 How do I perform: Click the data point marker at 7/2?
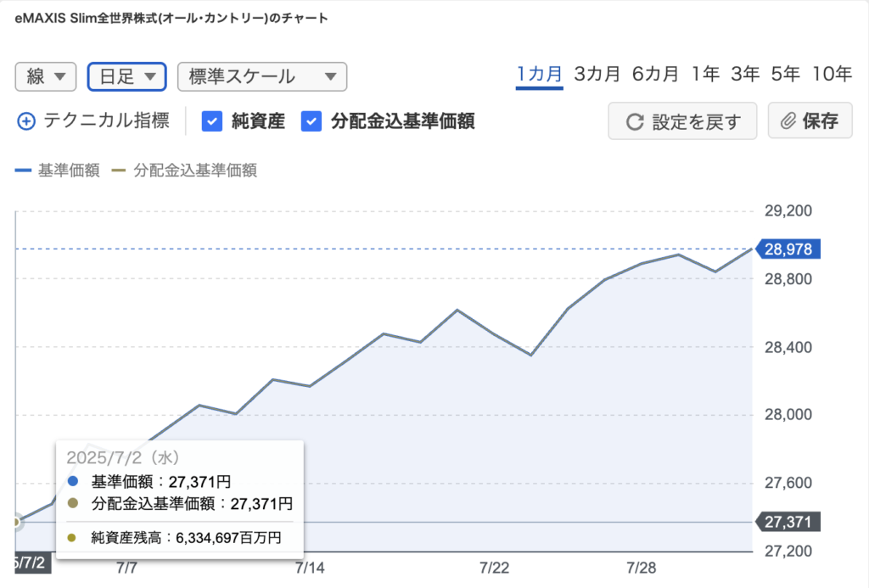pos(16,522)
